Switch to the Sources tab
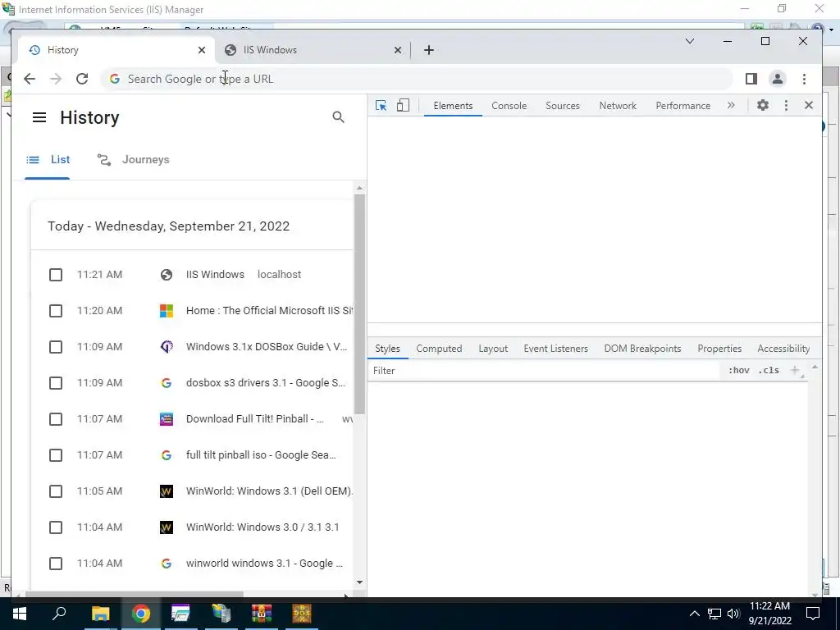840x630 pixels. pos(563,106)
